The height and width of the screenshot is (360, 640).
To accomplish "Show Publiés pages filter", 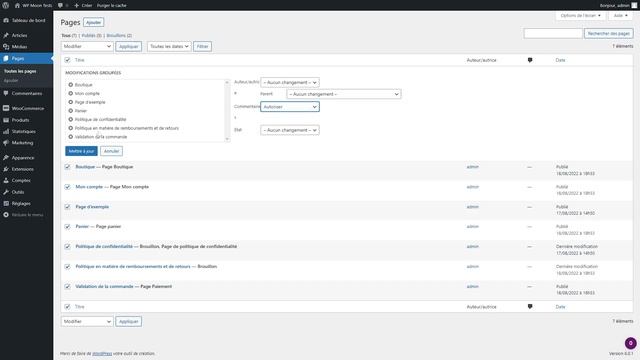I will click(x=88, y=36).
